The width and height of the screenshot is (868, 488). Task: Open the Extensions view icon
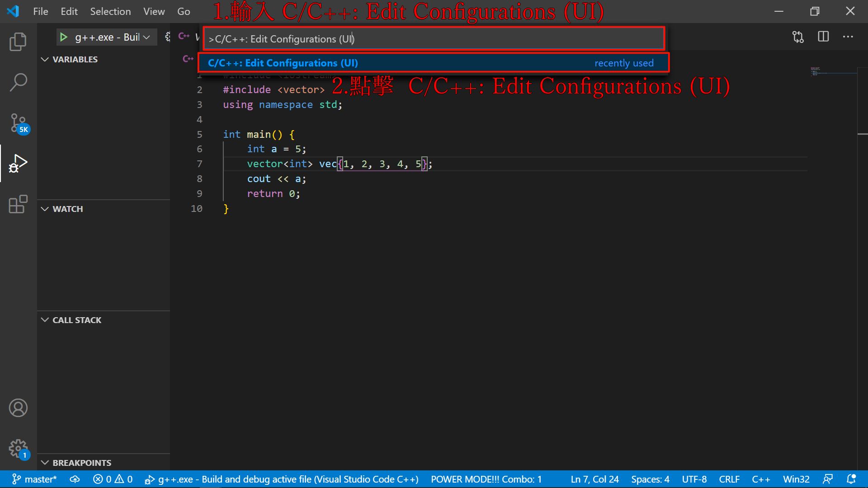click(x=18, y=204)
